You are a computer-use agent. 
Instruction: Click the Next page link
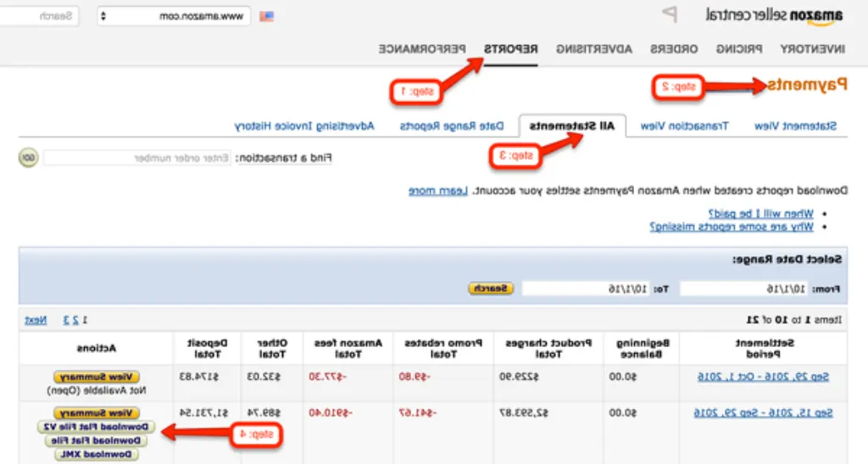36,320
